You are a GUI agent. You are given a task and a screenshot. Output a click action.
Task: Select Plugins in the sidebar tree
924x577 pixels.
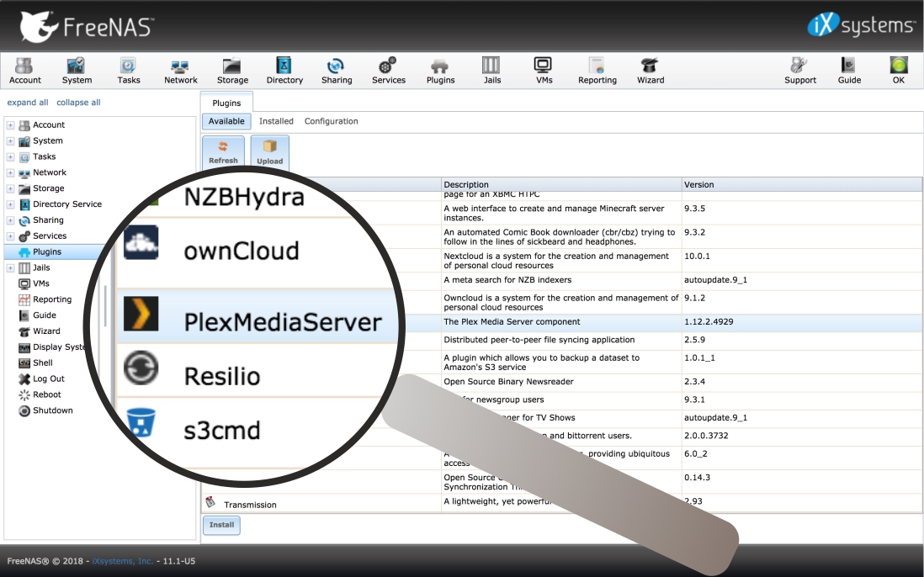click(47, 252)
